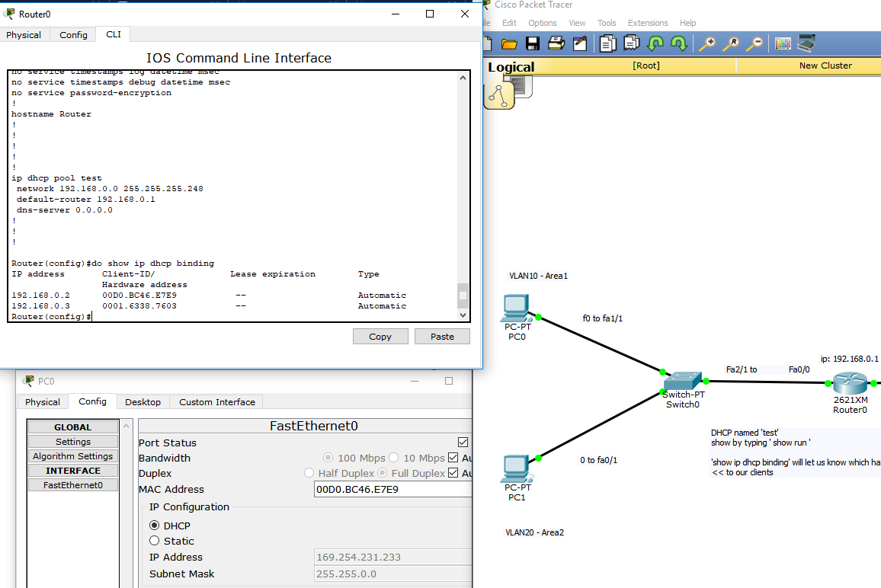Zoom in with the plus magnifier
Image resolution: width=881 pixels, height=588 pixels.
707,43
